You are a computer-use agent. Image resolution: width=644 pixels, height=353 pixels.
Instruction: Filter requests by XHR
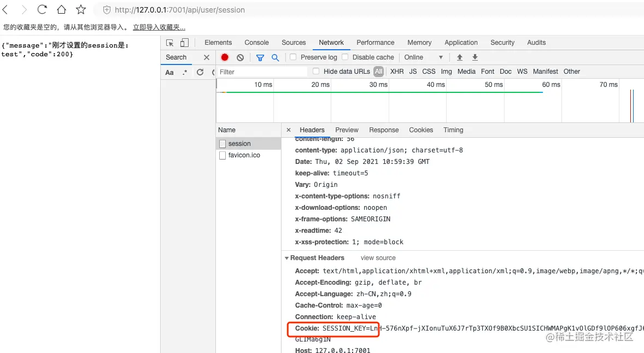pyautogui.click(x=397, y=72)
